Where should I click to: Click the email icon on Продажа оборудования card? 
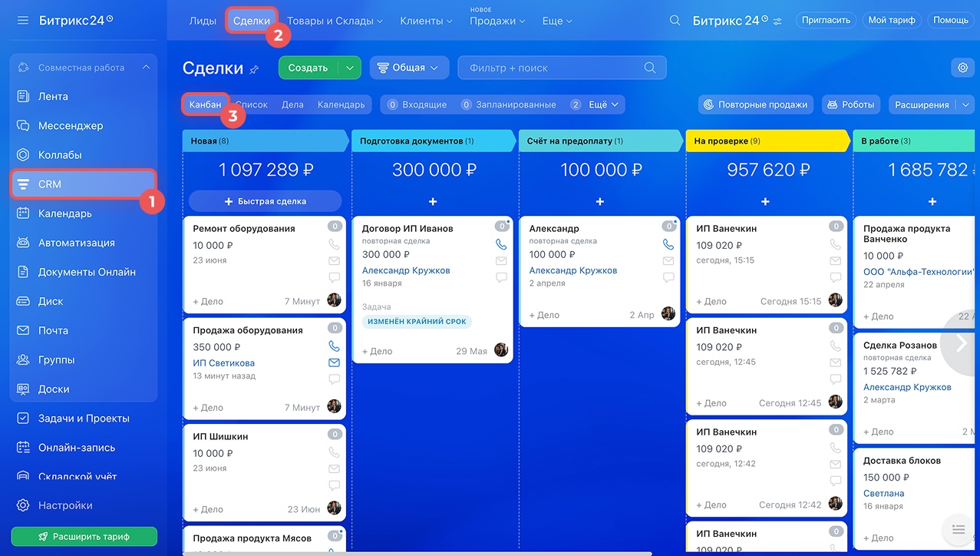pos(334,362)
